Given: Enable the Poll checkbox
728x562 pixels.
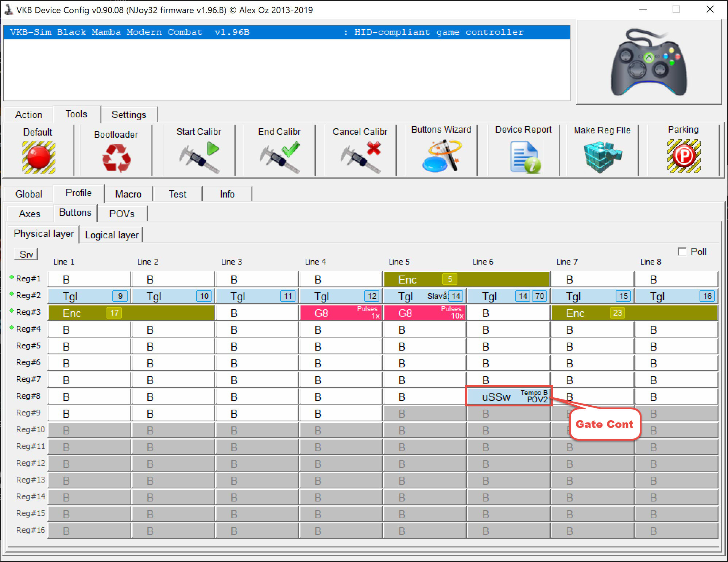Looking at the screenshot, I should pyautogui.click(x=682, y=251).
